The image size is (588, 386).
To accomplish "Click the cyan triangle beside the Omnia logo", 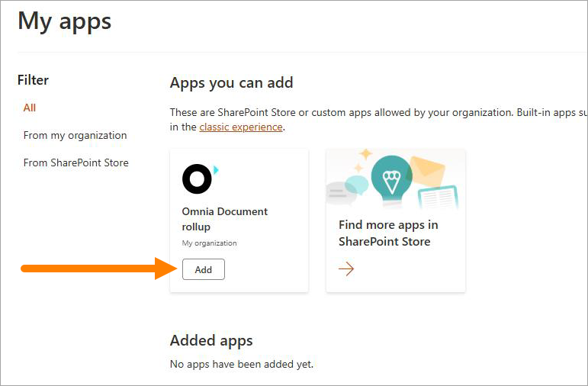I will coord(216,170).
